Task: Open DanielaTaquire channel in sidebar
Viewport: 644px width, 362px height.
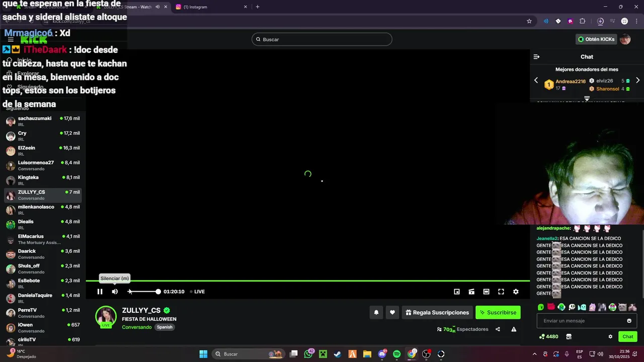Action: (43, 298)
